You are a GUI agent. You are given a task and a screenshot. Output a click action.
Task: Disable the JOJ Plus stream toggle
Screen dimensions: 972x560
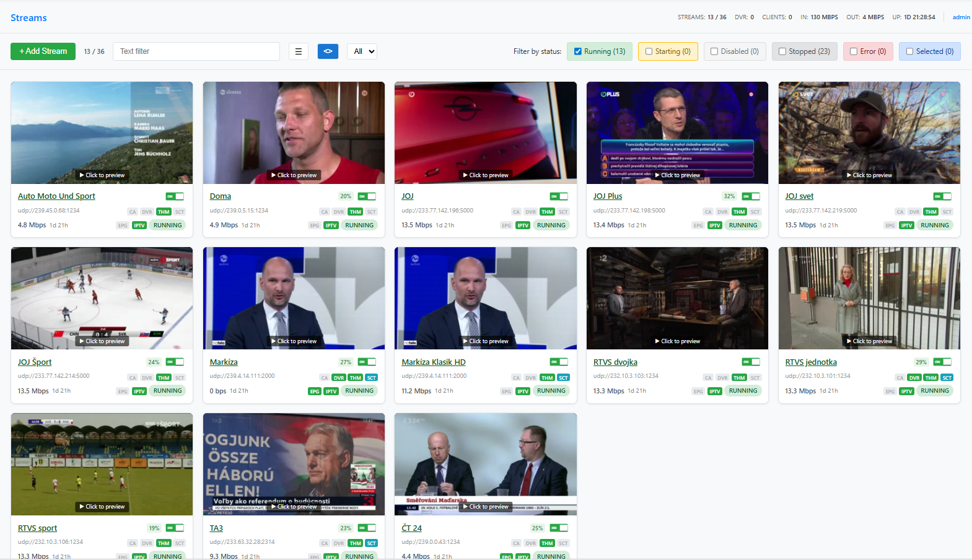[x=751, y=196]
